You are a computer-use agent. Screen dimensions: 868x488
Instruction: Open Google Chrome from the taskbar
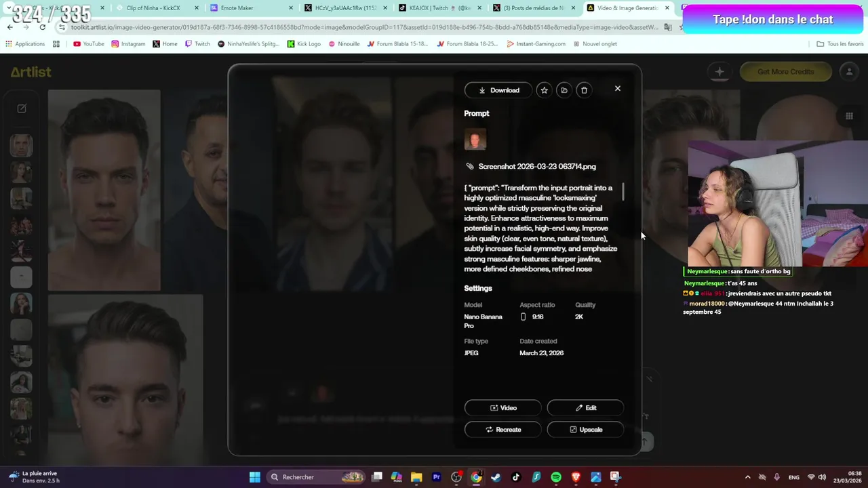click(477, 477)
